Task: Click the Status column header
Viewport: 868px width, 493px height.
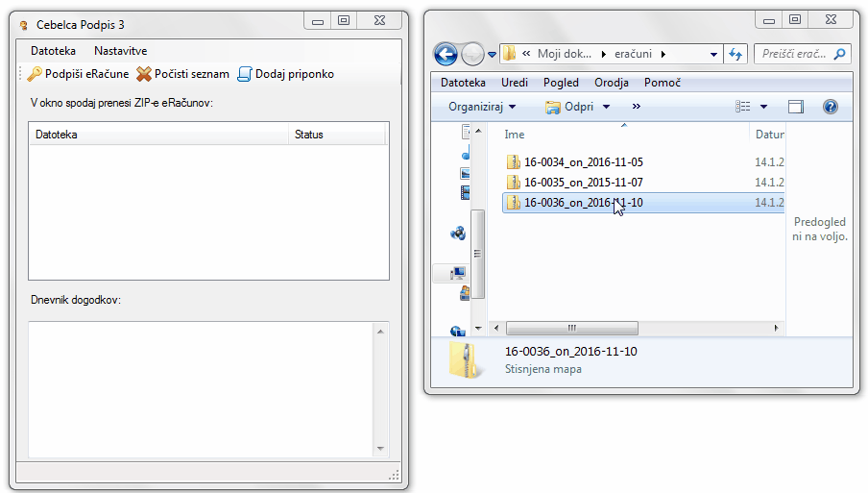Action: point(309,135)
